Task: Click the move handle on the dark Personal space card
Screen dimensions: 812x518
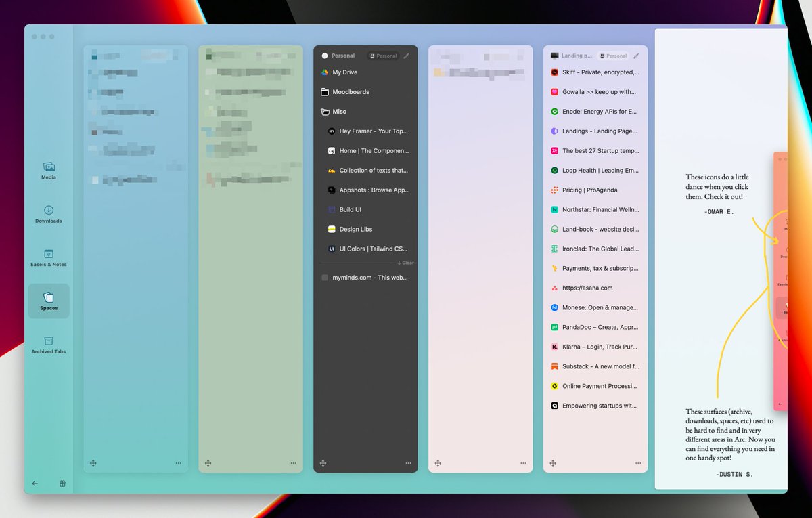Action: coord(323,463)
